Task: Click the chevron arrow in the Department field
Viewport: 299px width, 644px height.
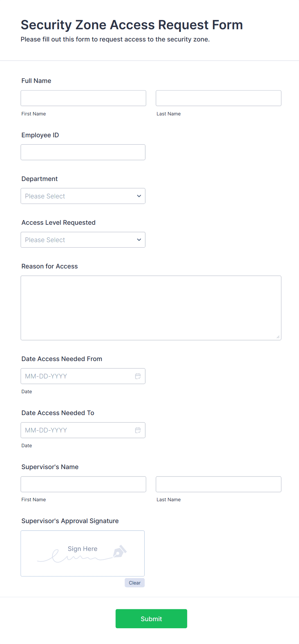Action: [139, 196]
